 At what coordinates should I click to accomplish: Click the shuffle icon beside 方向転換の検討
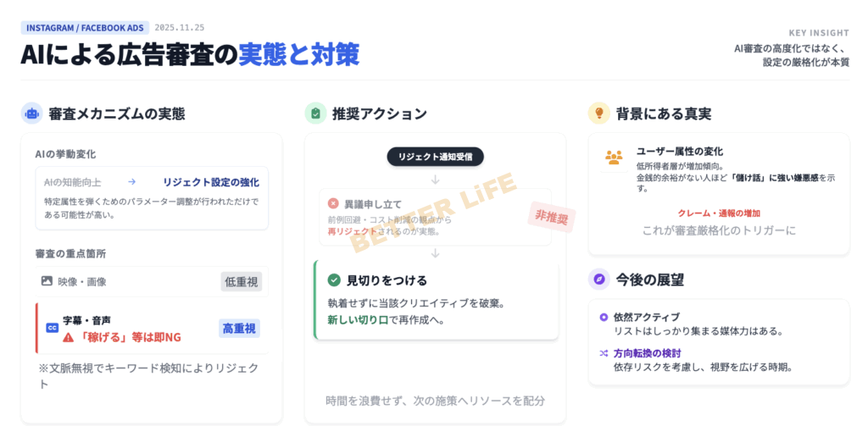pos(604,352)
